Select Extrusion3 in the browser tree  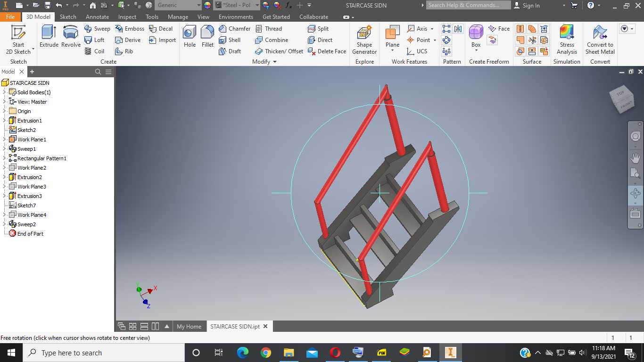tap(29, 196)
